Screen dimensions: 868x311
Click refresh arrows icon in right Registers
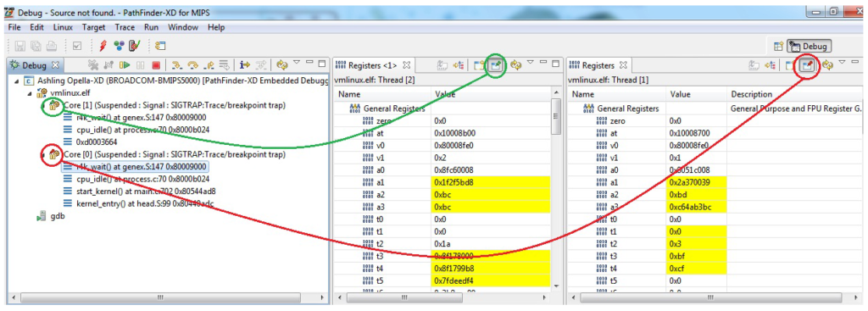point(826,64)
